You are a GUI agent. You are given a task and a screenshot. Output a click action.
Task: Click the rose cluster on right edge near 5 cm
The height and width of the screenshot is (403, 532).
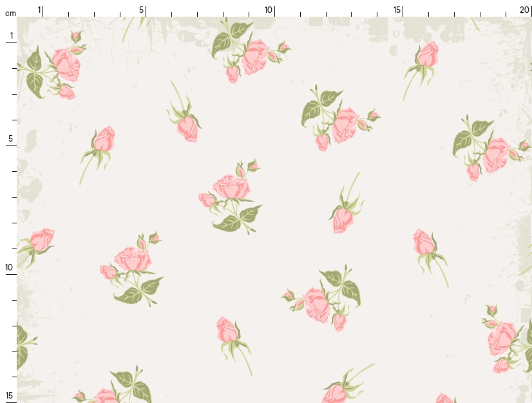click(x=495, y=155)
